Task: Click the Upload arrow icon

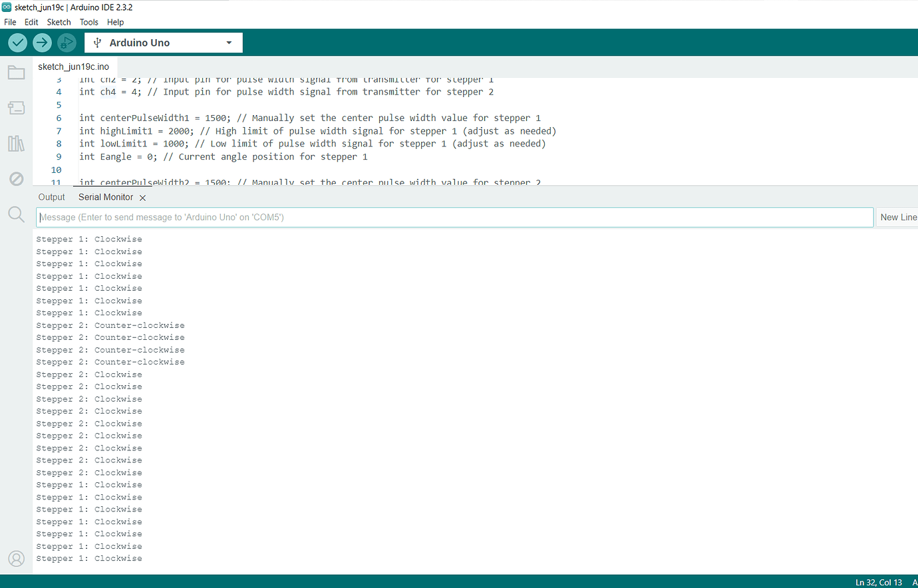Action: pos(41,42)
